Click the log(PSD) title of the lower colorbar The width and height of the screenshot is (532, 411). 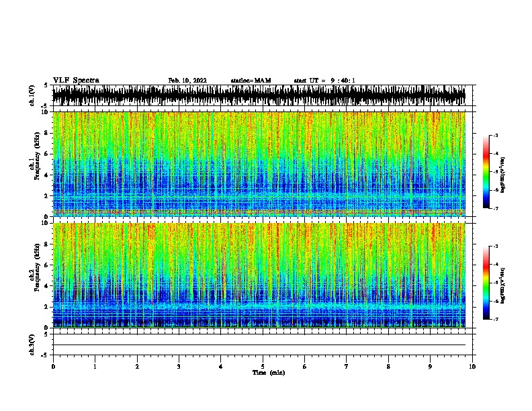(503, 285)
